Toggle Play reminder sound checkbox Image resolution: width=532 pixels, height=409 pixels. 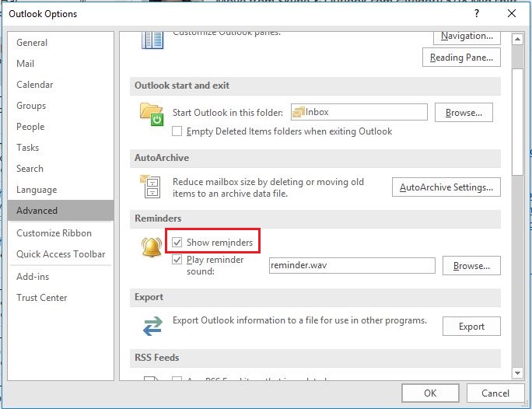pos(177,260)
